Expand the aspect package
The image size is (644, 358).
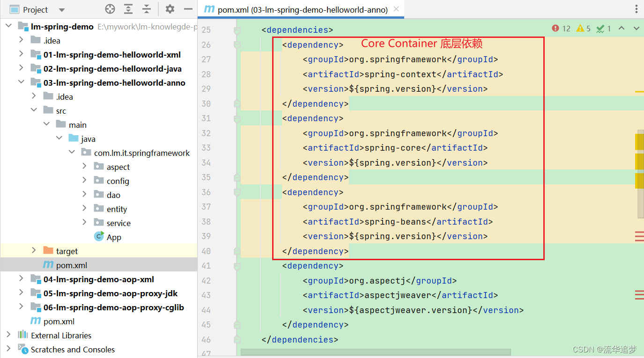(x=84, y=167)
